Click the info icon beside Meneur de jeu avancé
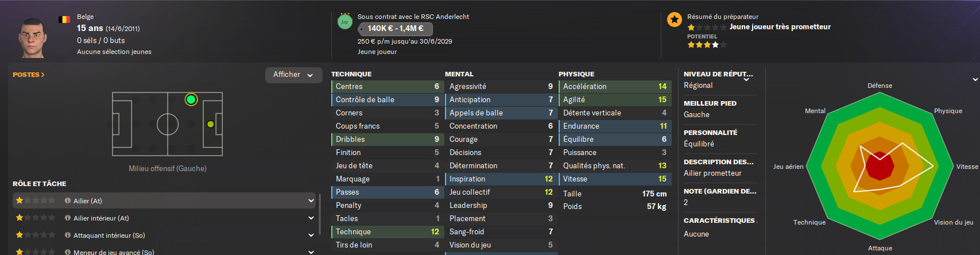This screenshot has width=980, height=255. click(68, 252)
